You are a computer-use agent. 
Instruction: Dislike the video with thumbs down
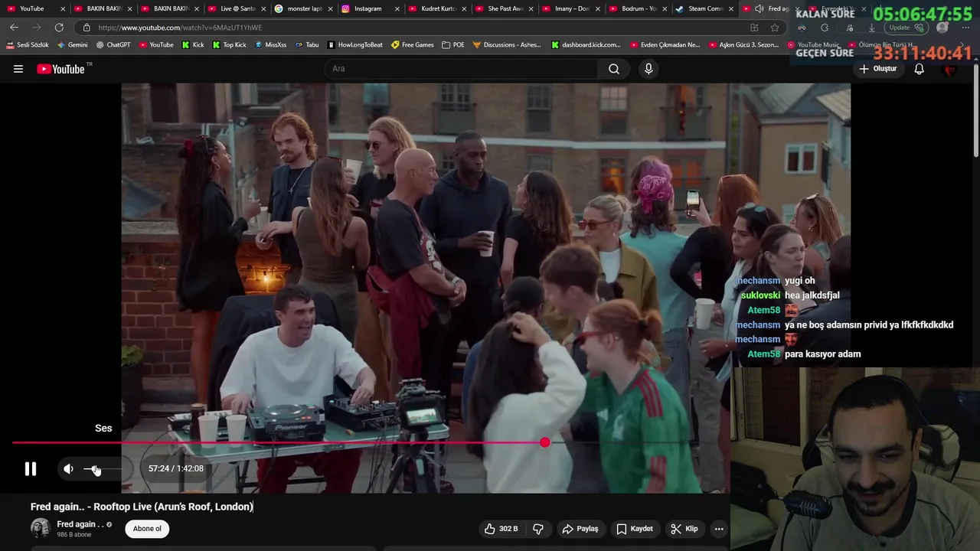point(538,529)
